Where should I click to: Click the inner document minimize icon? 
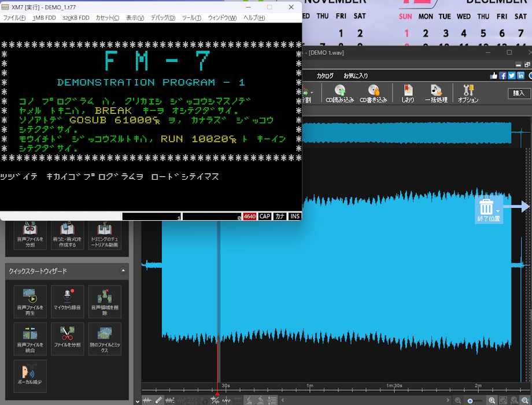pos(518,65)
